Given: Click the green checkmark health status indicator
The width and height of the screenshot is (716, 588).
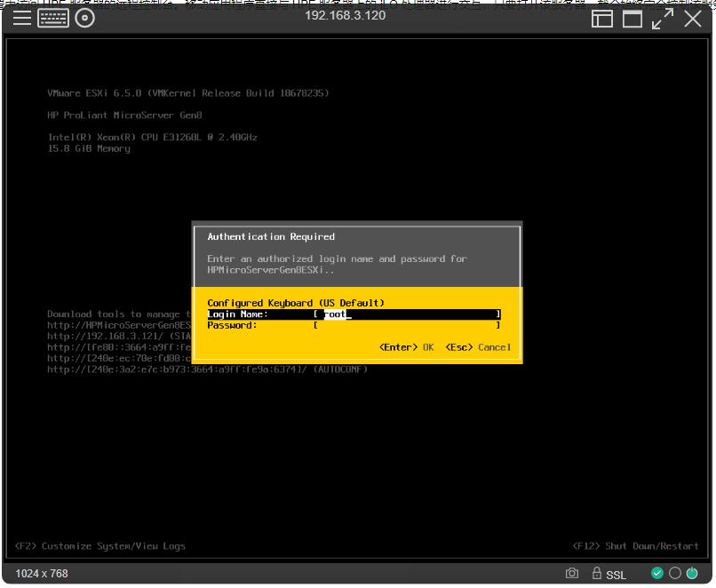Looking at the screenshot, I should point(657,574).
